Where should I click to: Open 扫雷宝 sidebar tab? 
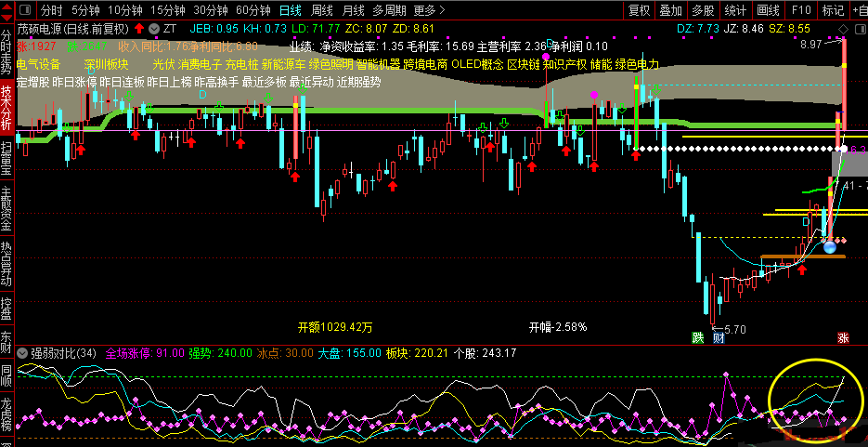click(6, 159)
